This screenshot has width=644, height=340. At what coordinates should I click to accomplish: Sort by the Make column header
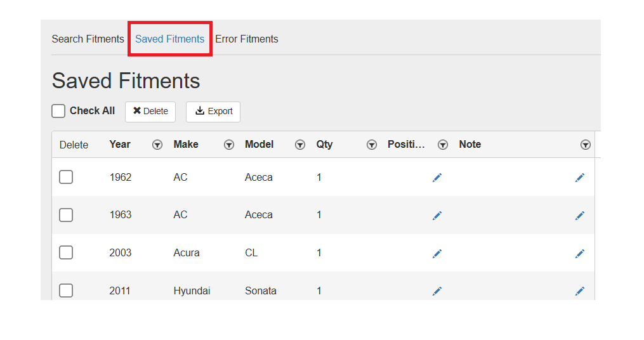(x=186, y=145)
